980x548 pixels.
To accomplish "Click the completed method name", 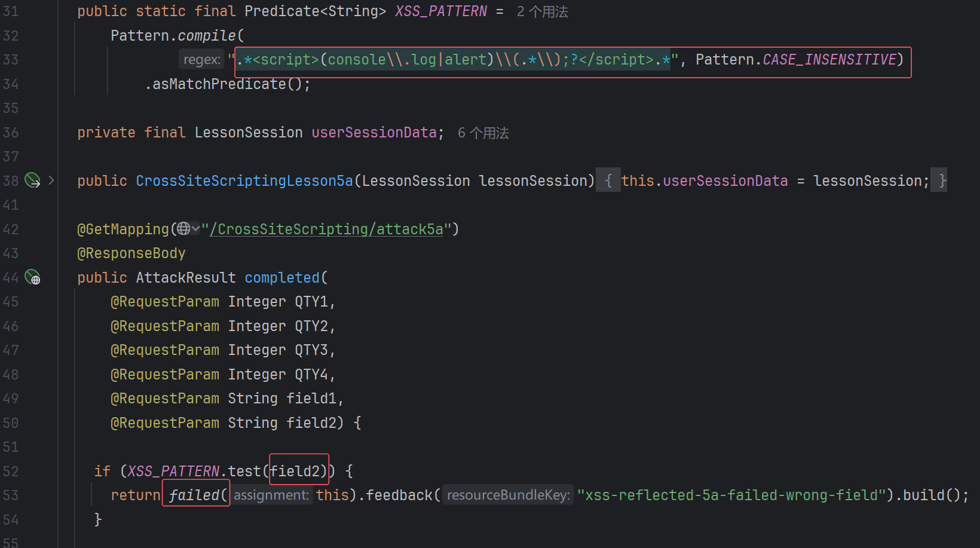I will [x=282, y=277].
